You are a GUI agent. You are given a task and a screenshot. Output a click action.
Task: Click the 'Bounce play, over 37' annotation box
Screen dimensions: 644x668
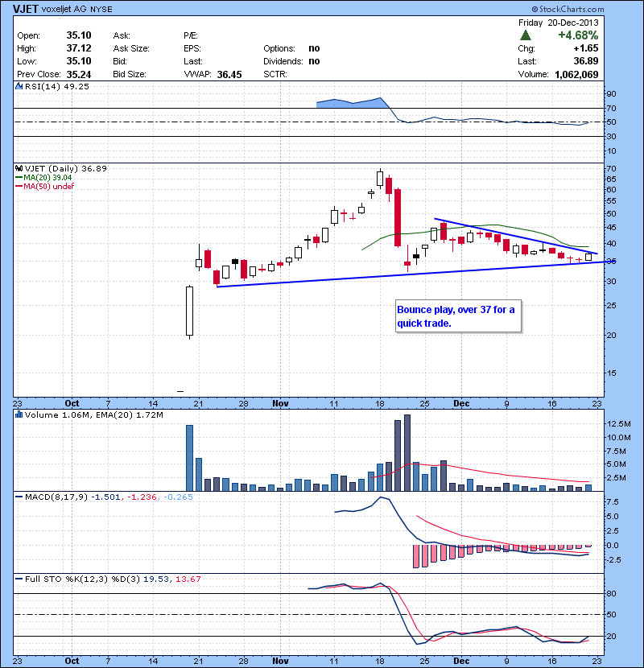[458, 316]
